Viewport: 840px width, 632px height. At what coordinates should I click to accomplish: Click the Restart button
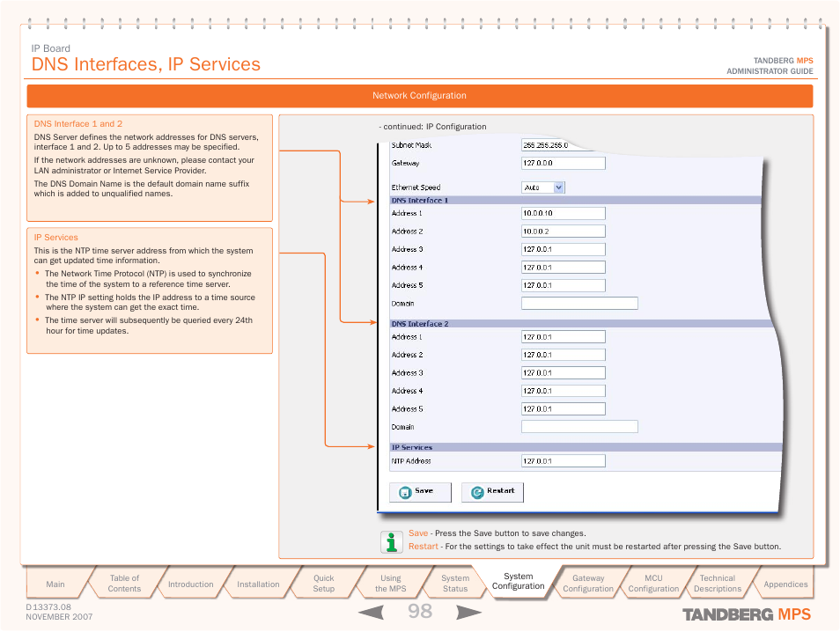(x=492, y=492)
